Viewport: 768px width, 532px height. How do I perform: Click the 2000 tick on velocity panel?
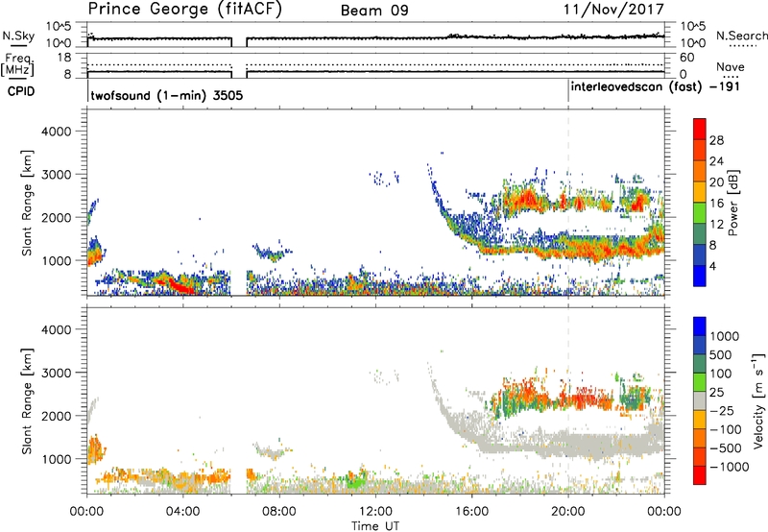point(56,416)
